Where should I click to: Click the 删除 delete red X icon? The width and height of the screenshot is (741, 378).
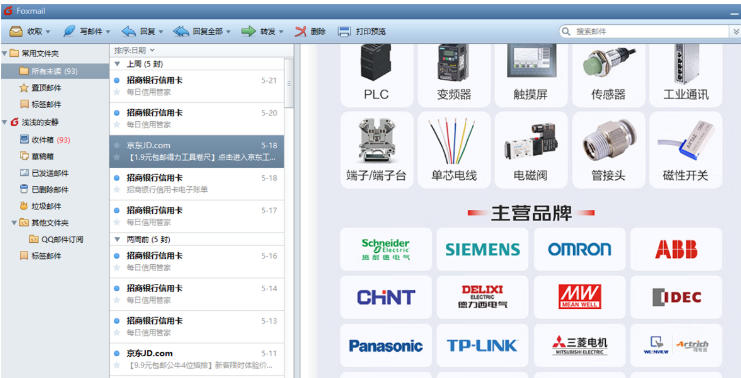coord(301,32)
